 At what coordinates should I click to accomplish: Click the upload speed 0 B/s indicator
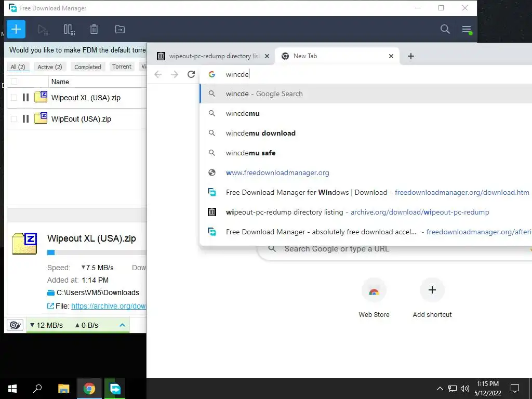(x=87, y=325)
